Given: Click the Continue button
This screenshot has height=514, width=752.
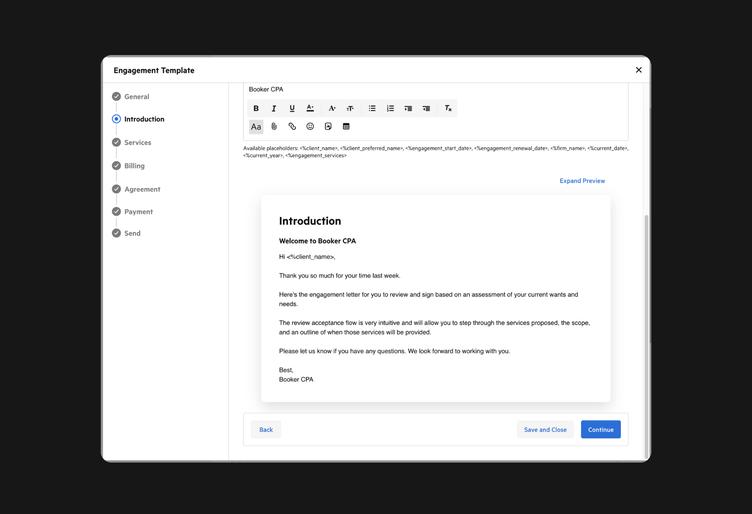Looking at the screenshot, I should [x=600, y=430].
